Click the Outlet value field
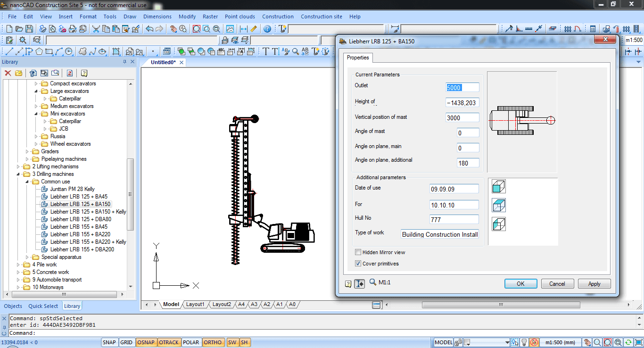 click(462, 87)
